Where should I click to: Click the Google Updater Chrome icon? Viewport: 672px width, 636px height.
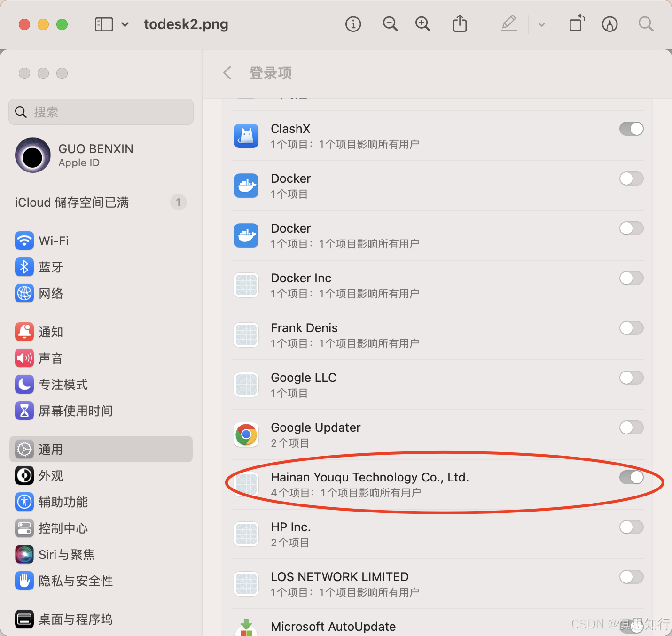246,434
